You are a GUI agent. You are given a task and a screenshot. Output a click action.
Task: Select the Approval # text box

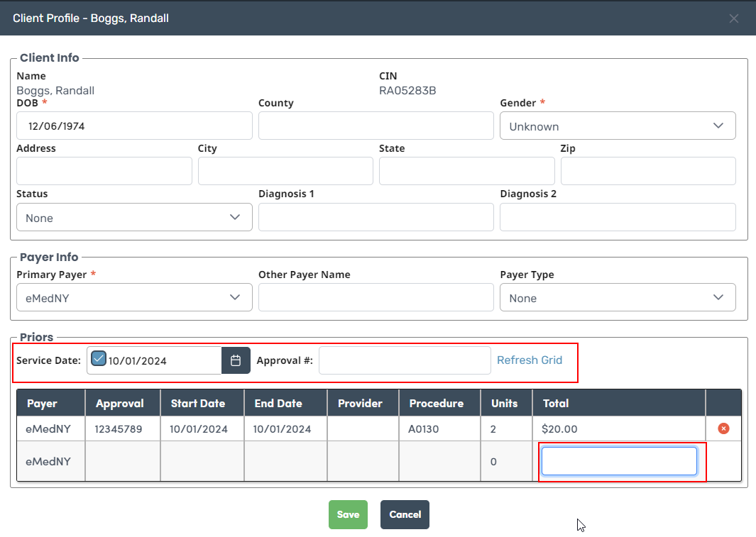tap(405, 360)
